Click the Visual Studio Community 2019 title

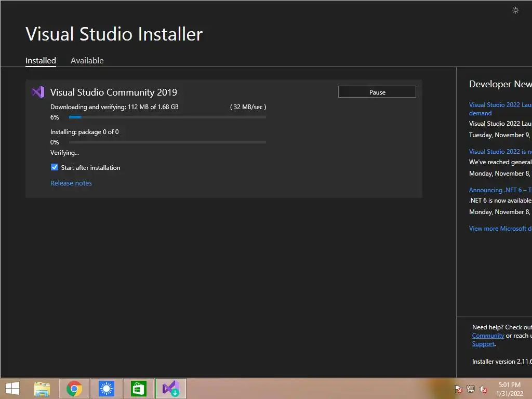114,92
